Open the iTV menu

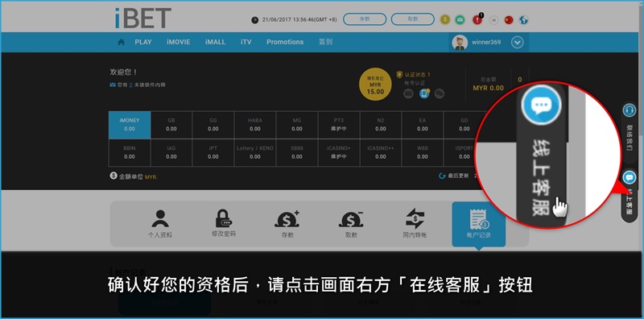pos(246,42)
